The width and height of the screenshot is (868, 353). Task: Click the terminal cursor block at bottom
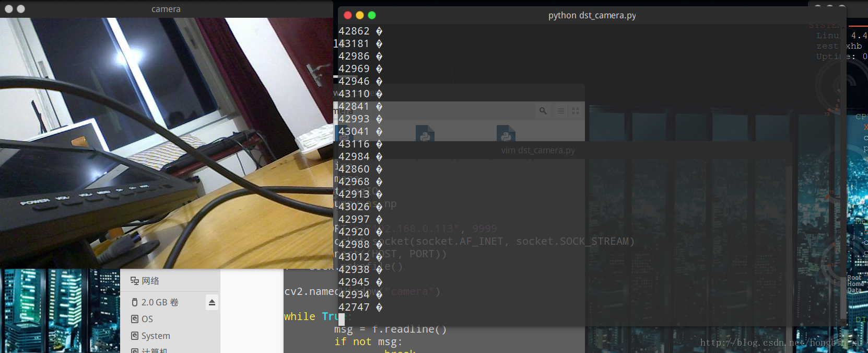click(x=342, y=319)
